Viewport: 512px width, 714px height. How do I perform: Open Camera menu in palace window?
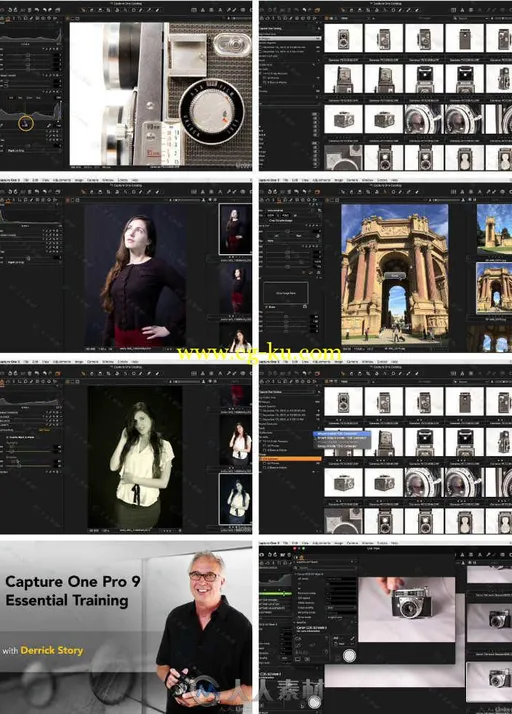[352, 180]
